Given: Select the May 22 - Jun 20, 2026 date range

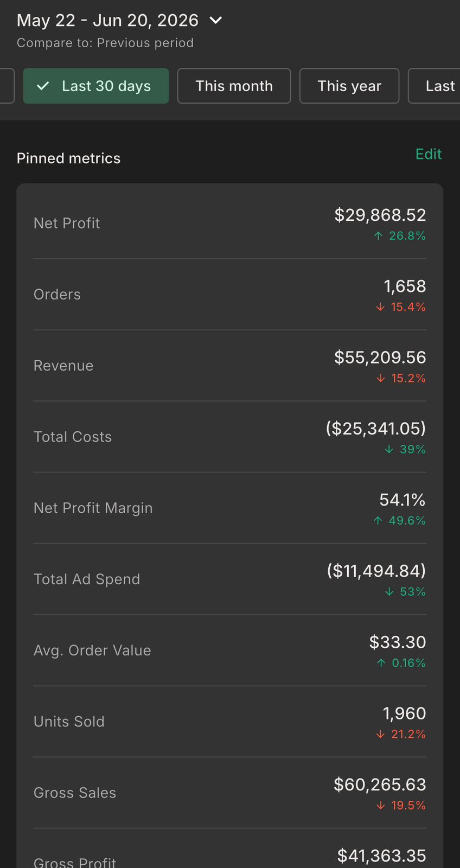Looking at the screenshot, I should (107, 21).
